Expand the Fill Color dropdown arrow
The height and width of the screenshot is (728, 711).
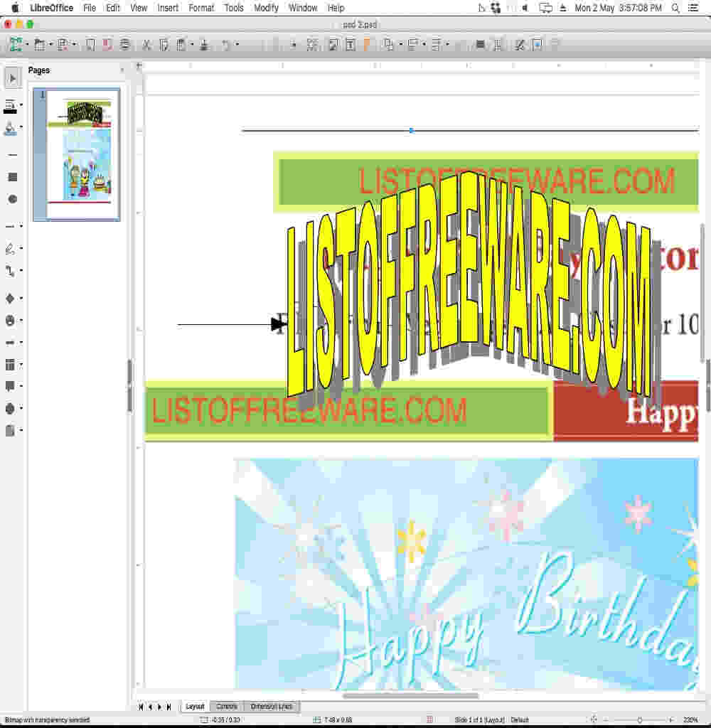pos(21,127)
